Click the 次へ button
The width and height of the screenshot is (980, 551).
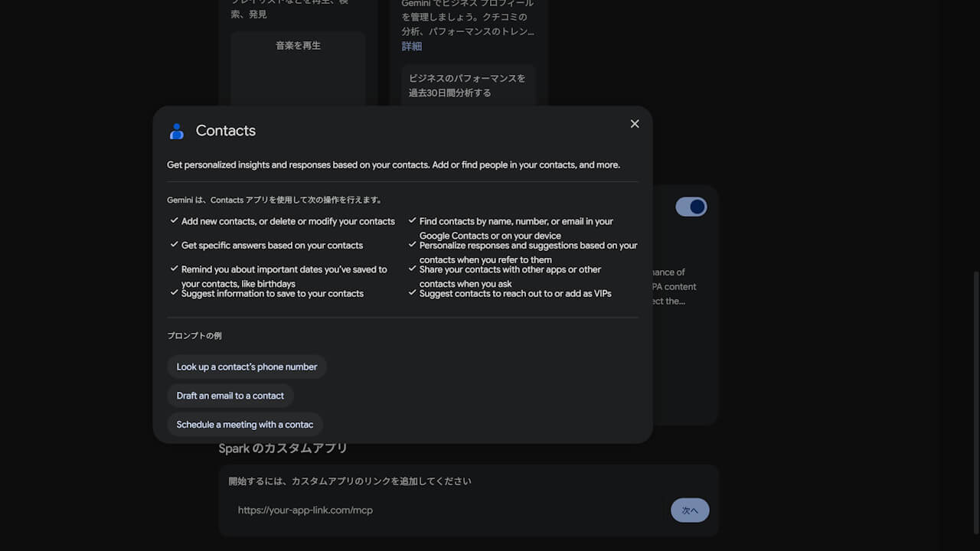690,510
